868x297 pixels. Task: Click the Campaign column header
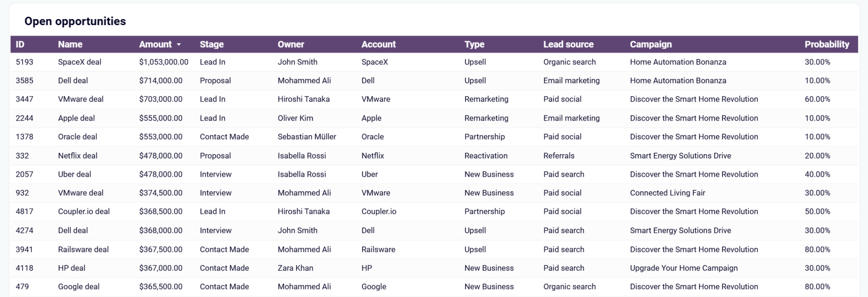coord(651,45)
